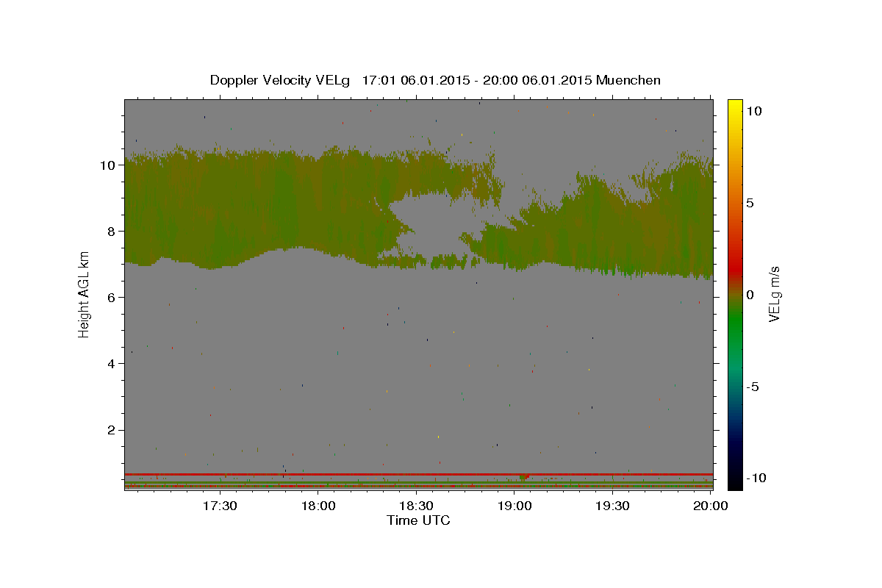This screenshot has height=588, width=882.
Task: Click the colorbar value label -5
Action: coord(753,386)
